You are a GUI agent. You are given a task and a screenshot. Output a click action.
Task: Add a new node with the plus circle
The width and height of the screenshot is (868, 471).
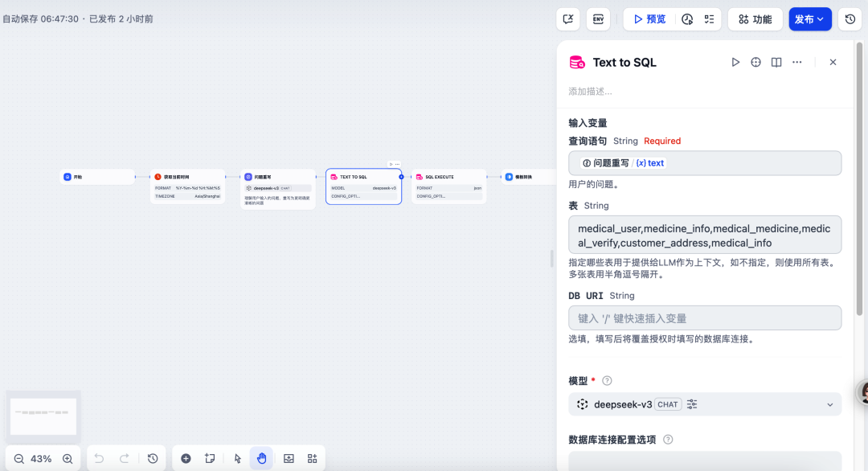click(186, 459)
